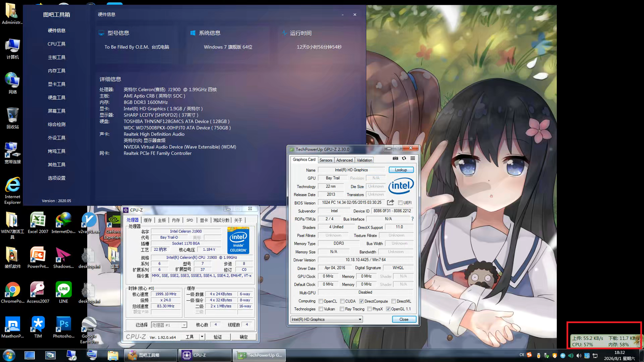Viewport: 644px width, 362px height.
Task: Select the Shadowsocks desktop shortcut
Action: [x=64, y=258]
